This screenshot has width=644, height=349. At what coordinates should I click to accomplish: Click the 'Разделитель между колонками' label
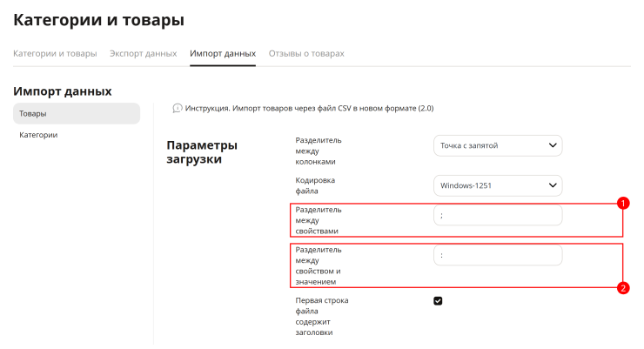click(319, 151)
